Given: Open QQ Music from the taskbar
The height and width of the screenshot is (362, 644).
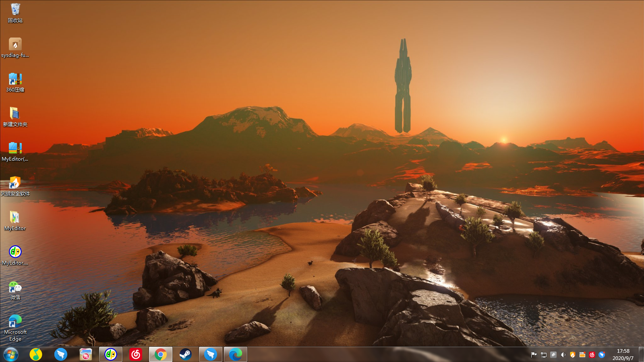Looking at the screenshot, I should 36,354.
